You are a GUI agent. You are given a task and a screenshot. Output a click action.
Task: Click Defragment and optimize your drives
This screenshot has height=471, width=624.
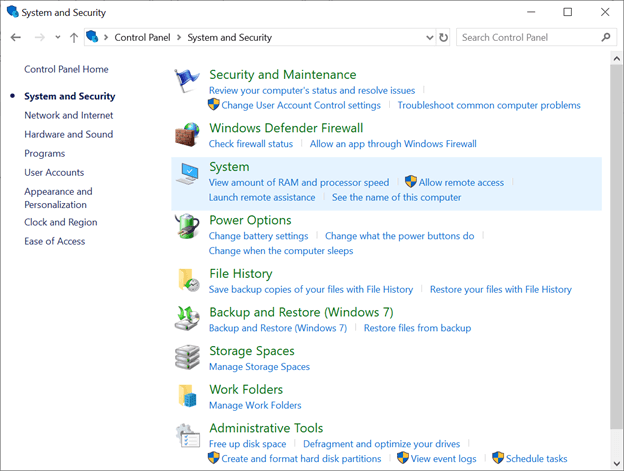[x=381, y=444]
